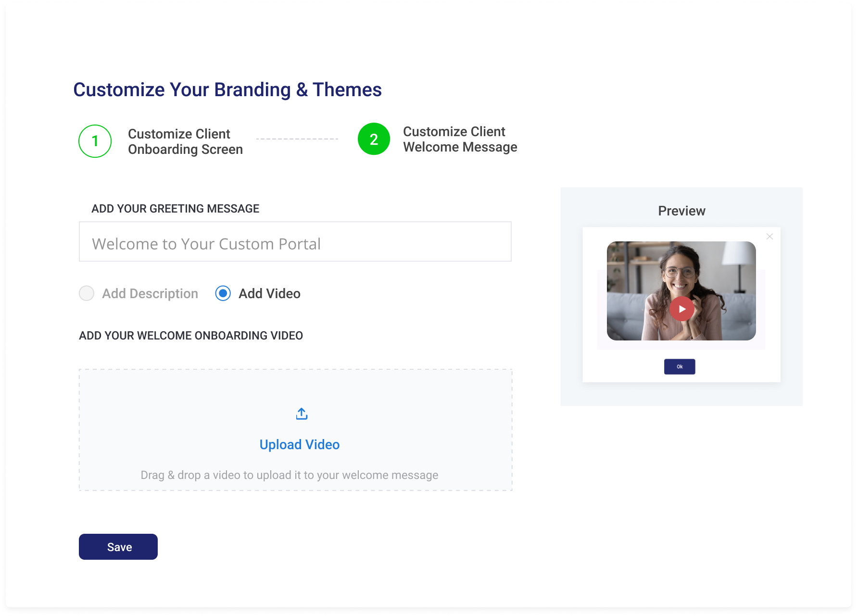This screenshot has width=857, height=616.
Task: Click the Add Description label text
Action: point(150,294)
